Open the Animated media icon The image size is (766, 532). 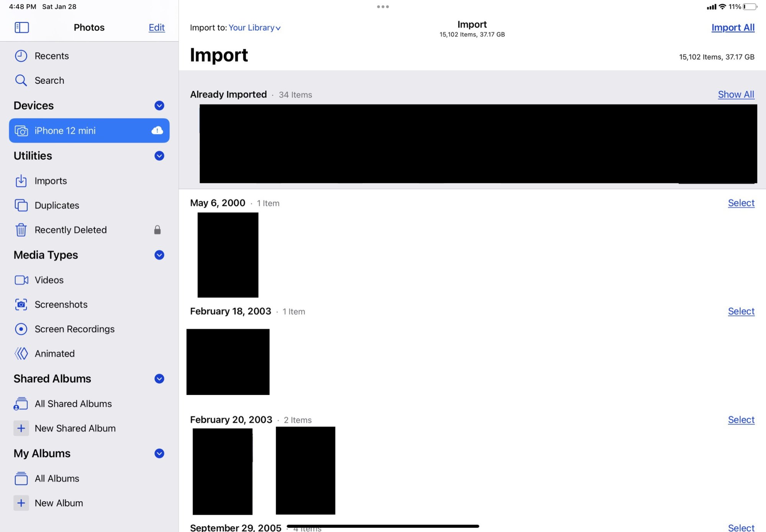pos(21,353)
